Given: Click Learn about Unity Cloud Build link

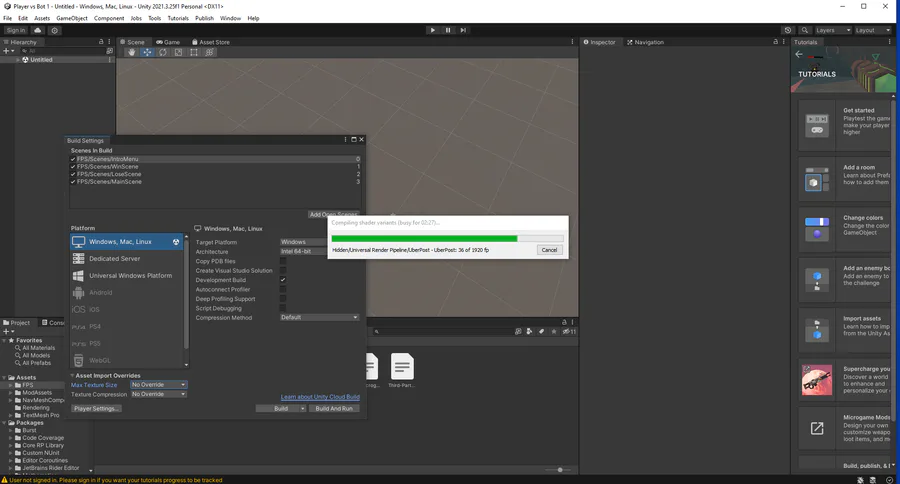Looking at the screenshot, I should click(320, 397).
